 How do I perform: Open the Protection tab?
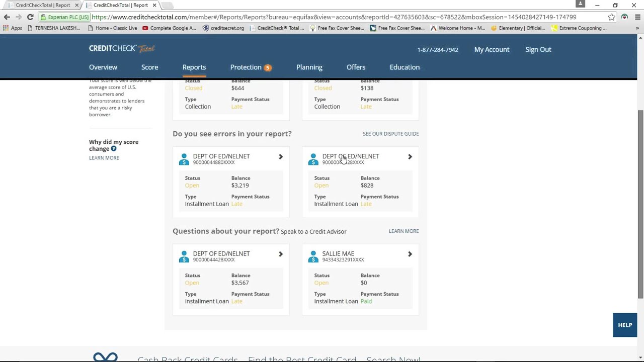point(246,67)
